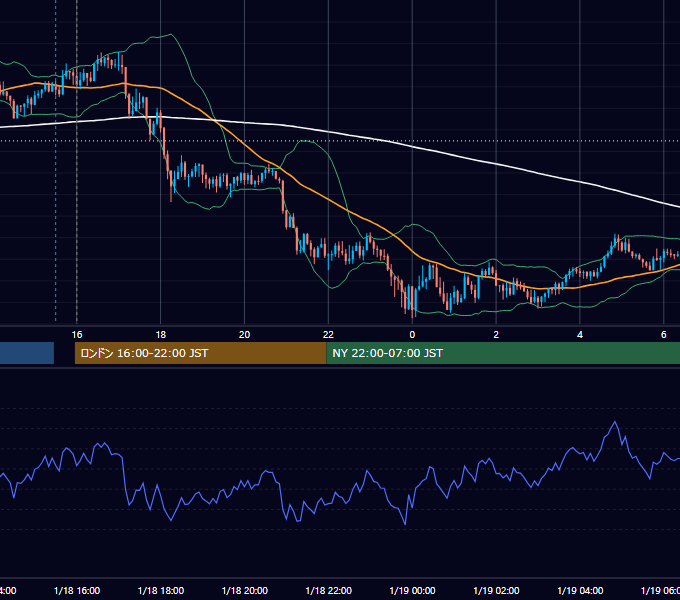
Task: Click the 2 hour label on price chart axis
Action: (496, 335)
